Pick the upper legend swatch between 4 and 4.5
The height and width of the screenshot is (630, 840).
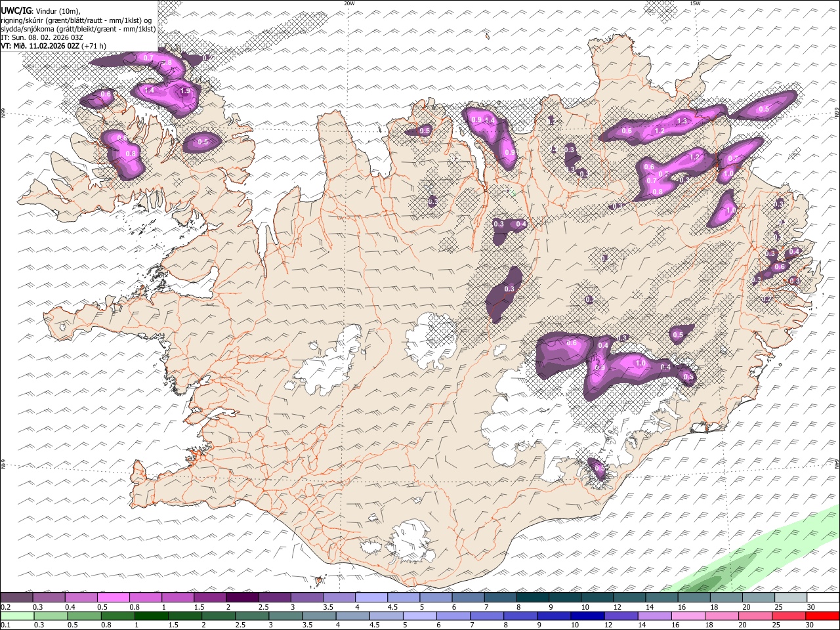pyautogui.click(x=371, y=598)
